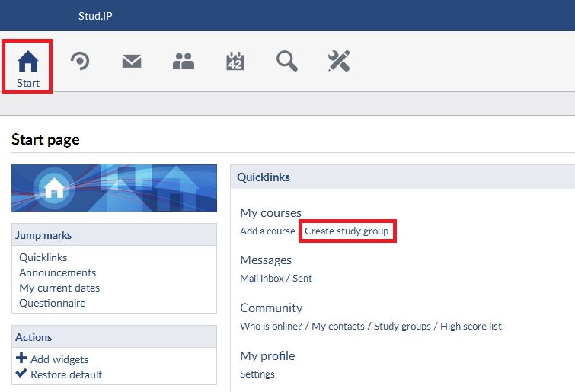The width and height of the screenshot is (575, 392).
Task: Click the Stud.IP title in header
Action: pyautogui.click(x=95, y=16)
